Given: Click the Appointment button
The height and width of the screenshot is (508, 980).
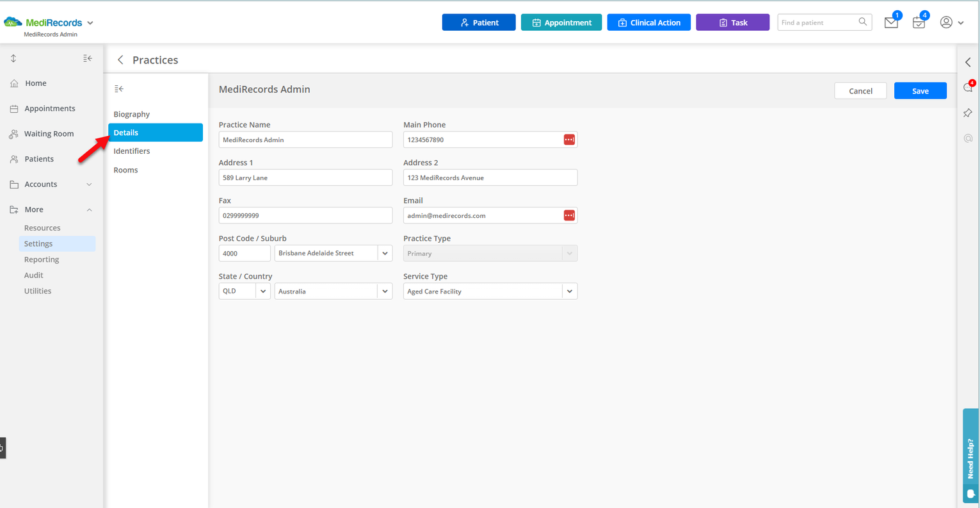Looking at the screenshot, I should click(561, 22).
